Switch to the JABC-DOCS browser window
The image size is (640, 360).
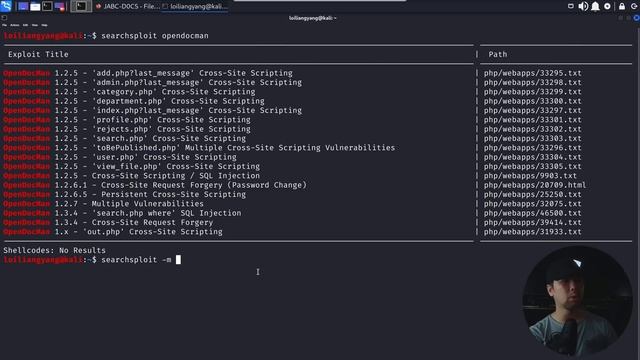click(128, 6)
